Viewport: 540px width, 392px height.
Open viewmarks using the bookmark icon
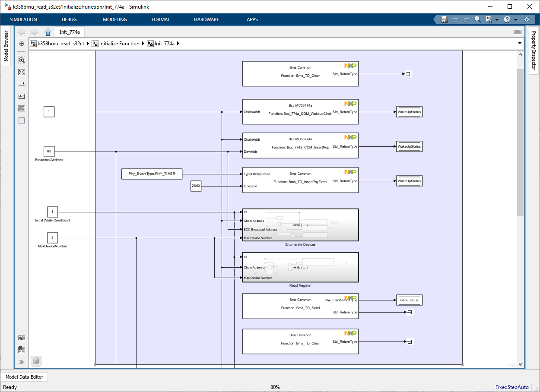[21, 350]
